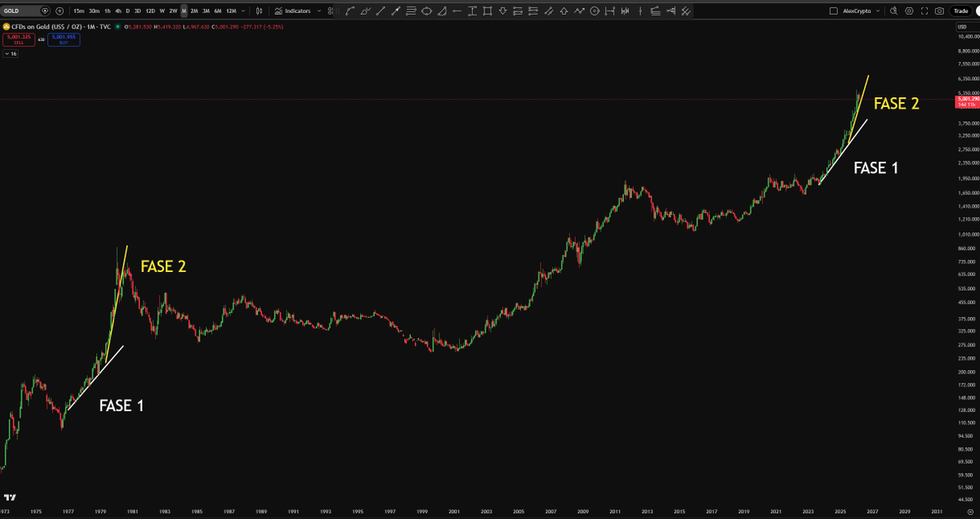Select the circle target drawing tool
Viewport: 980px width, 519px height.
(594, 11)
